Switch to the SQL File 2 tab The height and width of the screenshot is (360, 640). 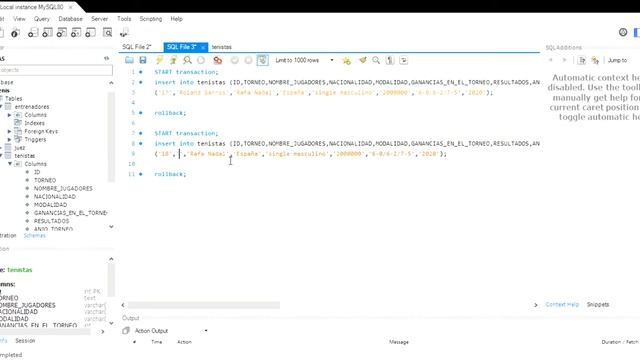pos(137,47)
